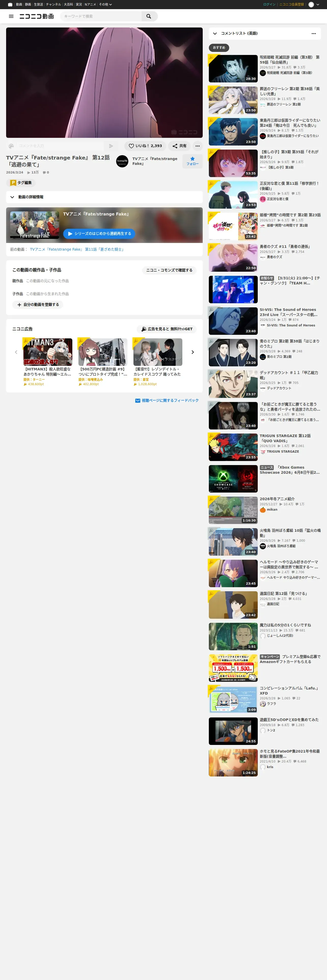This screenshot has width=327, height=980.
Task: Open the チャンネル top menu item
Action: point(53,5)
